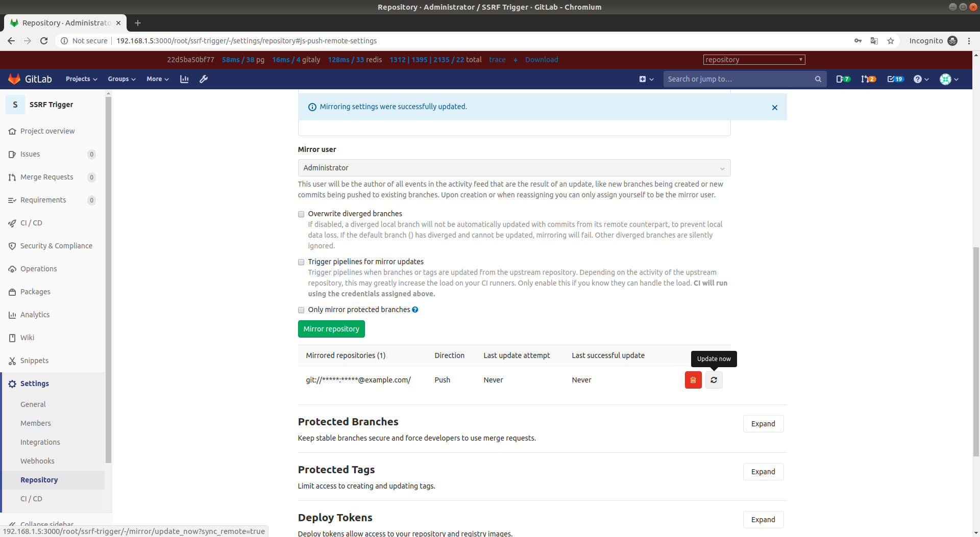
Task: Open the admin area wrench icon
Action: click(204, 79)
